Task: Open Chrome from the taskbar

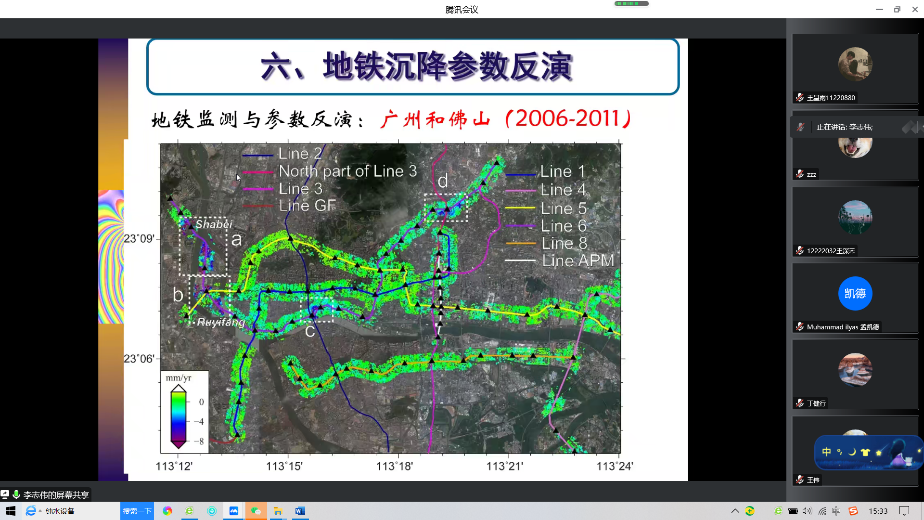Action: click(167, 510)
